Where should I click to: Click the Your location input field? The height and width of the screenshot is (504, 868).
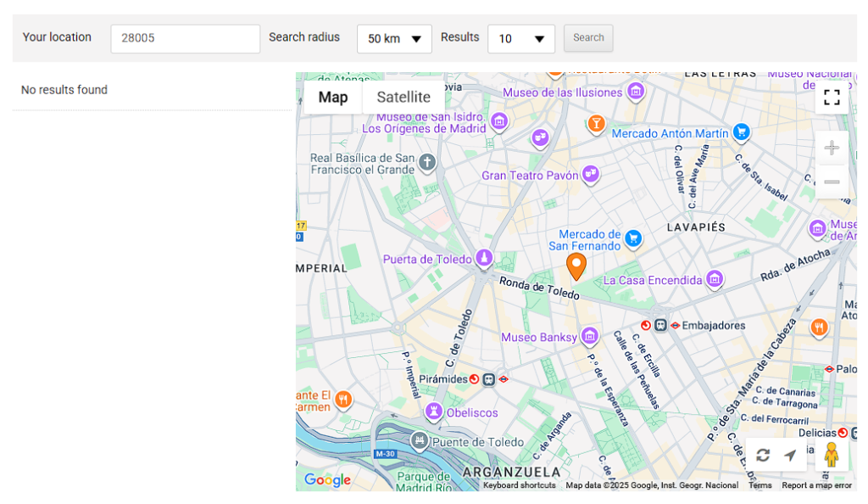coord(185,39)
